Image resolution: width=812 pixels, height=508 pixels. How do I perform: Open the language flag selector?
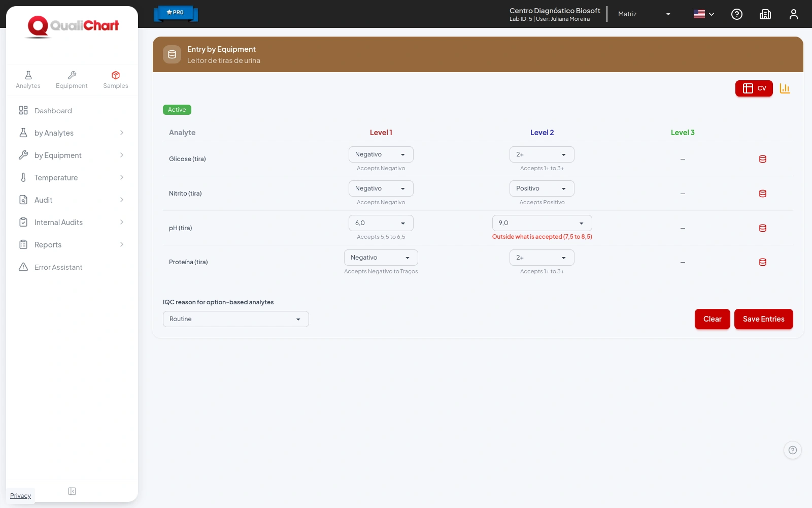click(704, 14)
